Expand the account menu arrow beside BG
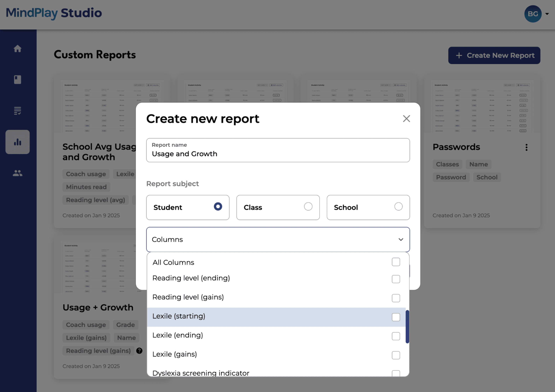Image resolution: width=555 pixels, height=392 pixels. click(x=547, y=14)
